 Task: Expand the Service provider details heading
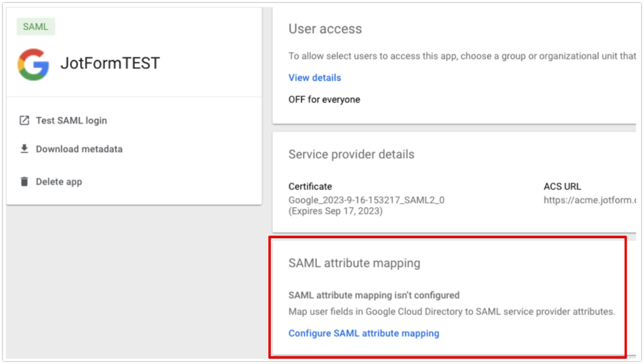[x=351, y=155]
